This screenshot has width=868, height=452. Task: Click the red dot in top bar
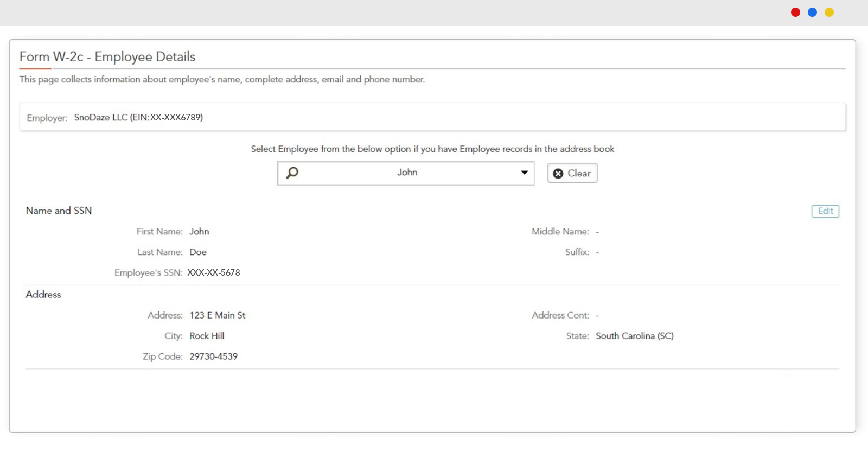tap(795, 12)
